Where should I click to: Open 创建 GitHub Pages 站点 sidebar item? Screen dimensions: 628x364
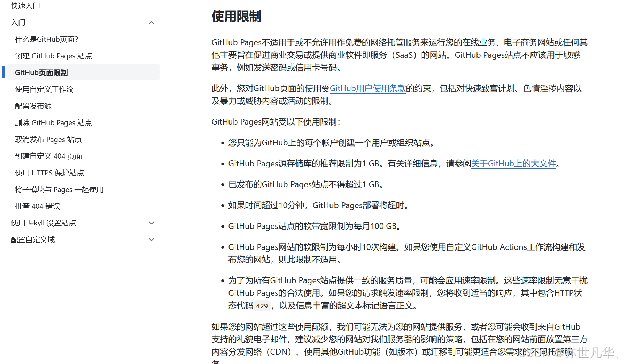point(54,56)
